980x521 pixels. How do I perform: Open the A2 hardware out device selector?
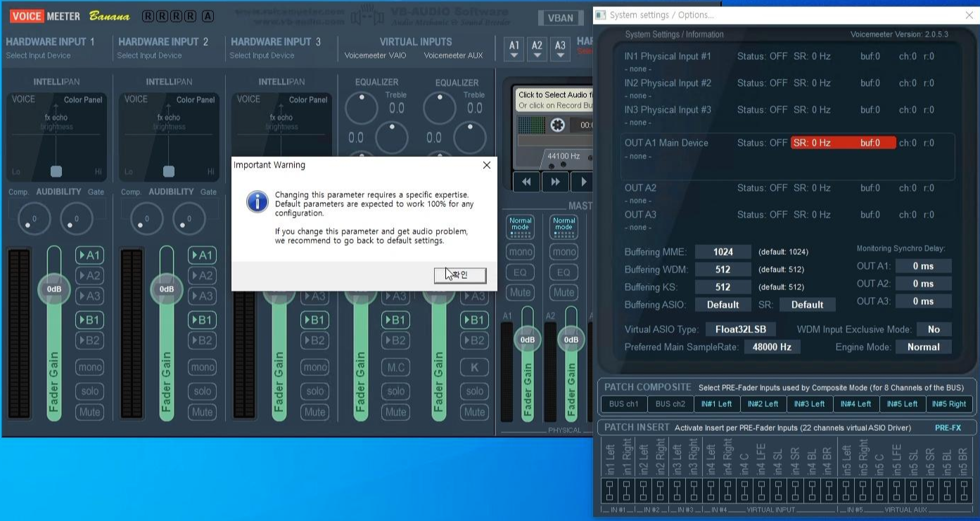coord(537,48)
